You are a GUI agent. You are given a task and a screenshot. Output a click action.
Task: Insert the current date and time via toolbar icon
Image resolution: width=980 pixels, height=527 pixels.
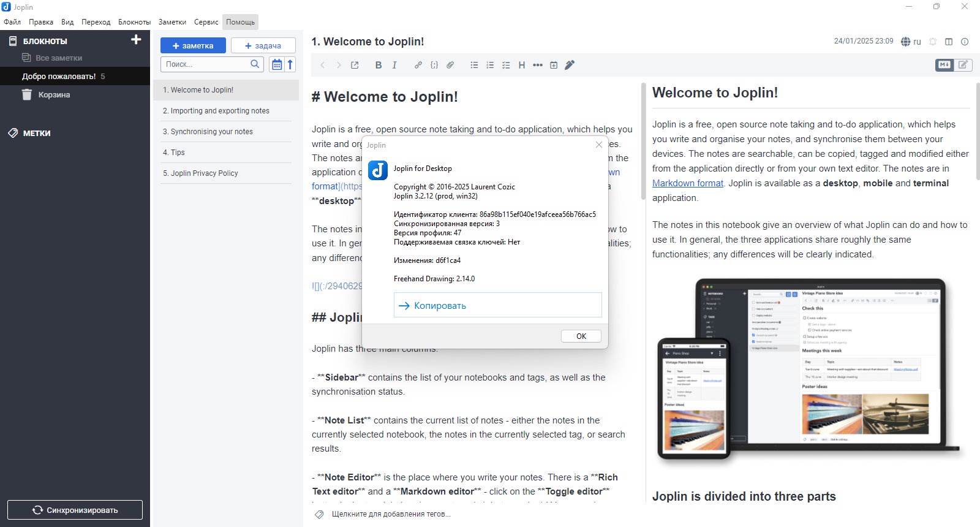(x=554, y=65)
